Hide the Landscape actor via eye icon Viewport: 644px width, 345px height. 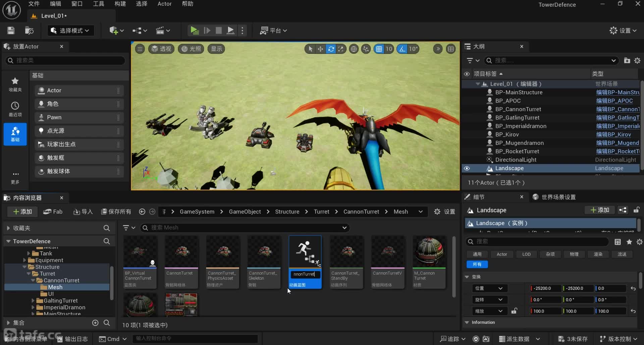pos(467,168)
